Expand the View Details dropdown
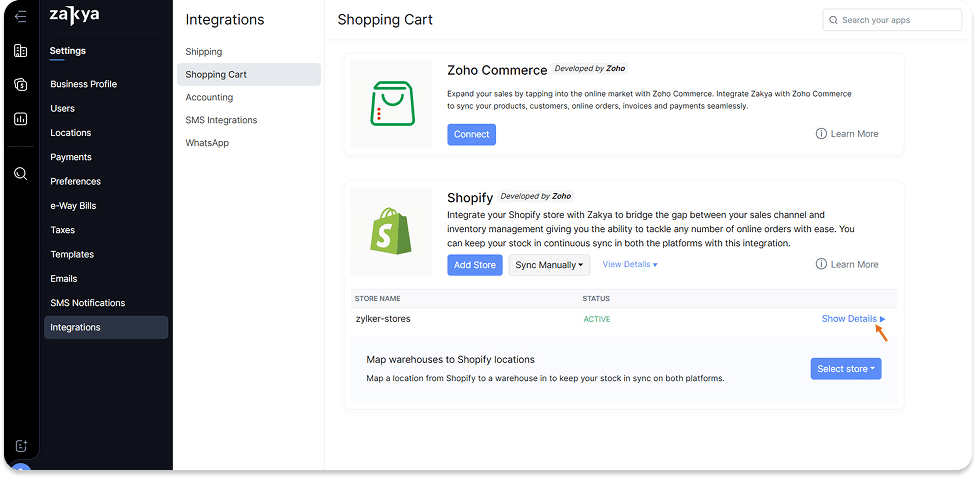976x478 pixels. tap(629, 265)
